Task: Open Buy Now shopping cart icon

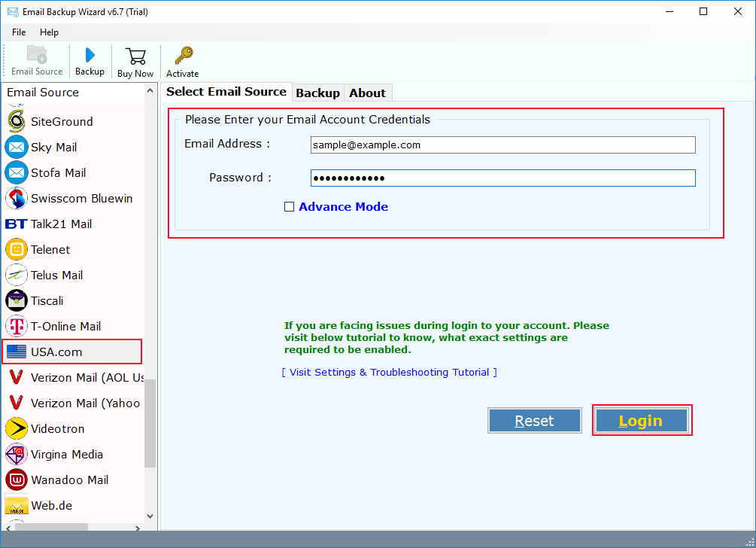Action: coord(135,56)
